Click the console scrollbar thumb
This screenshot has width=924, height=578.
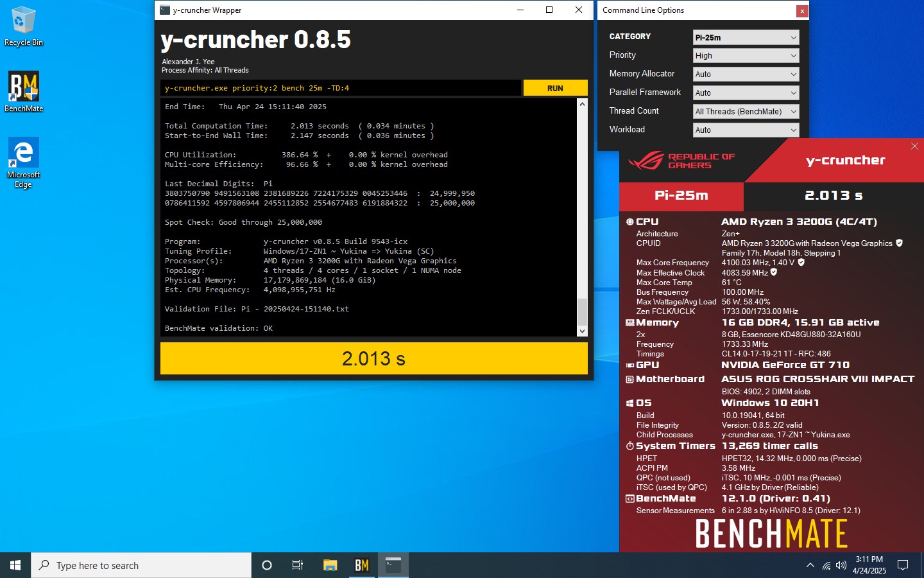[x=582, y=312]
